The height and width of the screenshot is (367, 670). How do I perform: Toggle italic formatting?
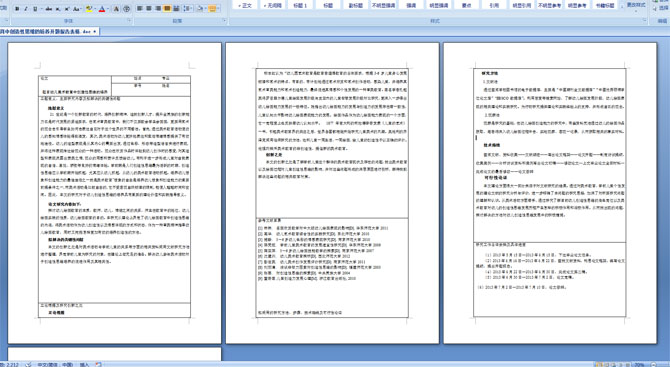pos(26,9)
